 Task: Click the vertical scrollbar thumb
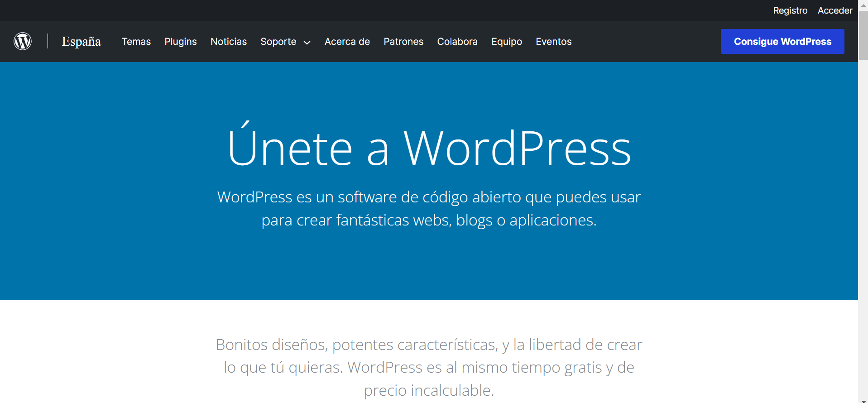tap(863, 35)
